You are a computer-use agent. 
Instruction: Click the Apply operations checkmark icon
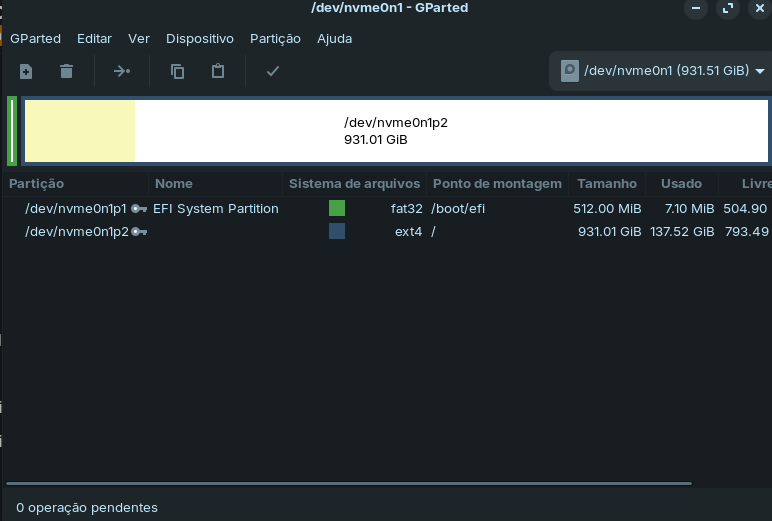pyautogui.click(x=272, y=71)
